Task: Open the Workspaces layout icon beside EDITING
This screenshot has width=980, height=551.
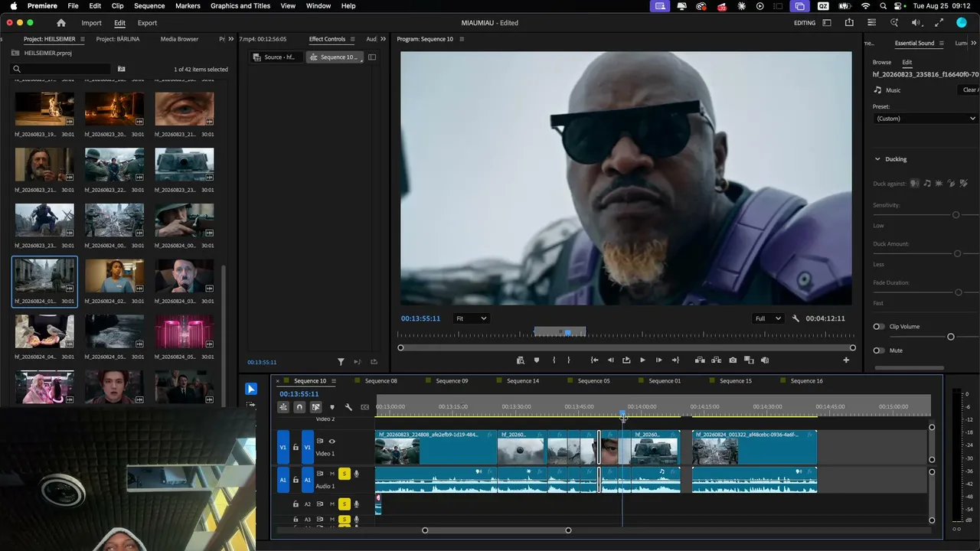Action: (827, 23)
